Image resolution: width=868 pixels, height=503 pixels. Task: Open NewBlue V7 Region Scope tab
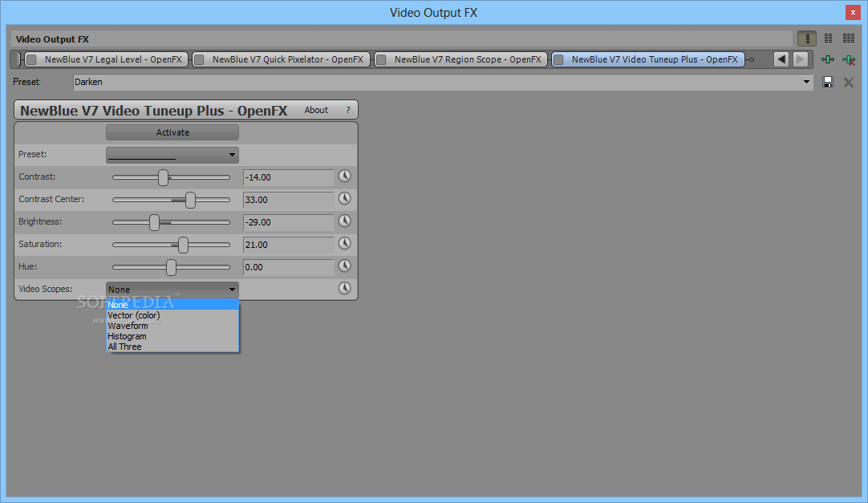click(461, 59)
